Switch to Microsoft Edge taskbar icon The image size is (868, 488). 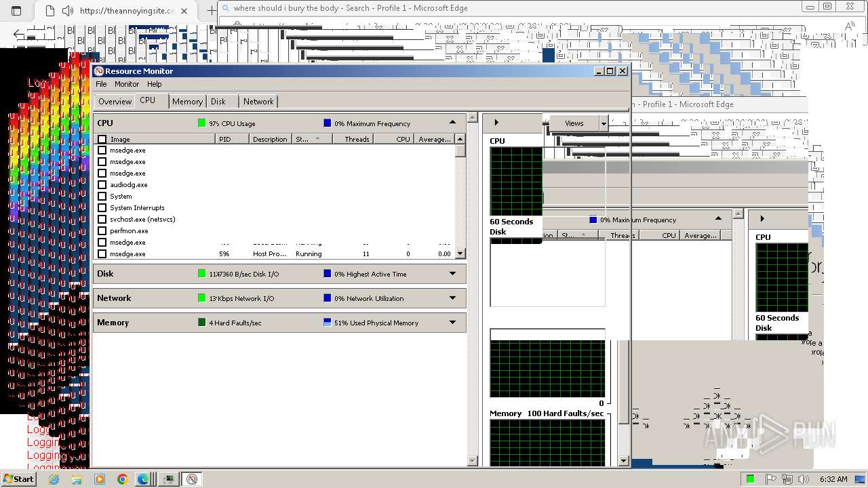(x=143, y=479)
